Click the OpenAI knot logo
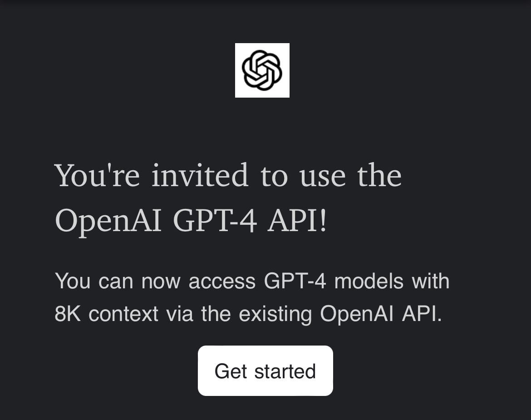Screen dimensions: 531x420 click(x=262, y=70)
